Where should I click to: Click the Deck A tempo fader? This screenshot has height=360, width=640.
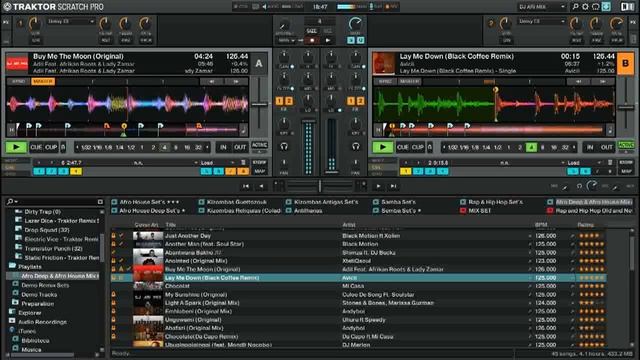(259, 104)
